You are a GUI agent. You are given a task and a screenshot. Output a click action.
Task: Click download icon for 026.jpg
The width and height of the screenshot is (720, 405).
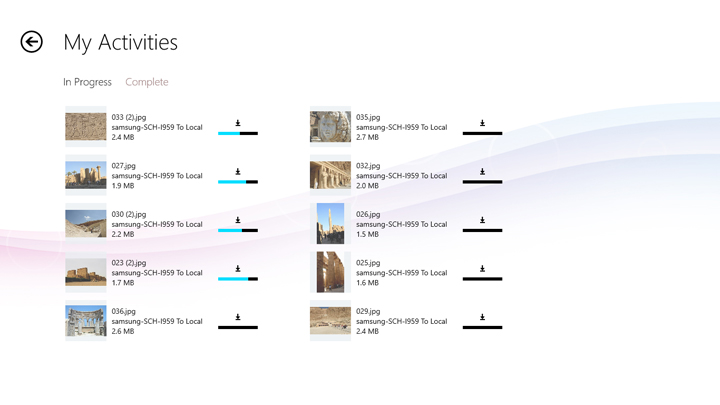click(482, 221)
